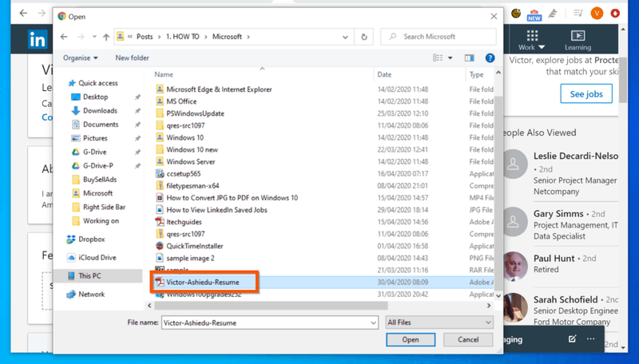This screenshot has height=364, width=639.
Task: Open Pictures in the navigation pane
Action: [x=95, y=138]
